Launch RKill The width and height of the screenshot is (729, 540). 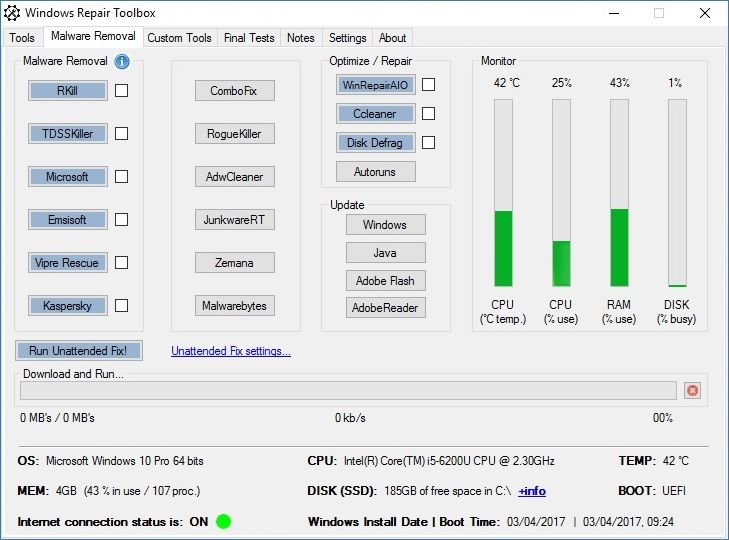click(x=67, y=90)
